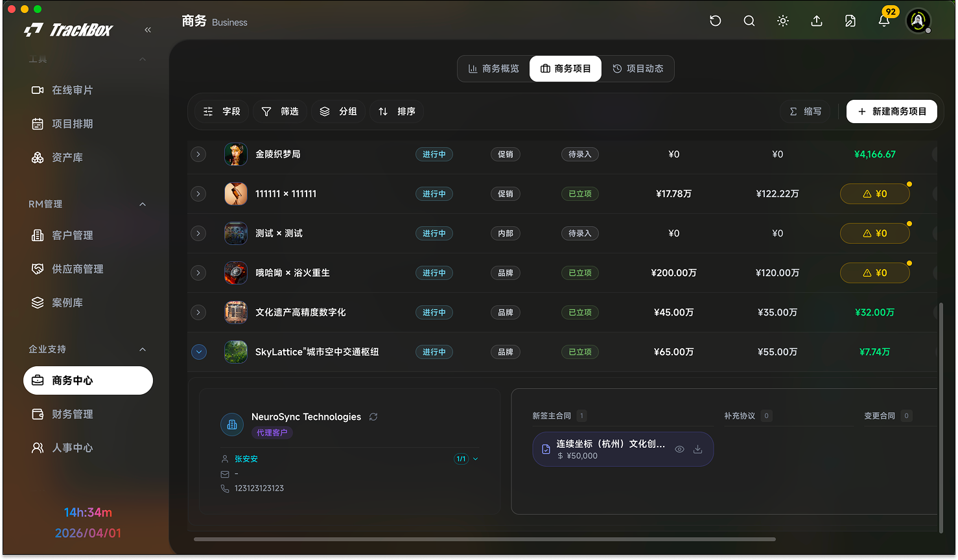Open 财务管理 in the sidebar
Screen dimensions: 958x560
88,414
